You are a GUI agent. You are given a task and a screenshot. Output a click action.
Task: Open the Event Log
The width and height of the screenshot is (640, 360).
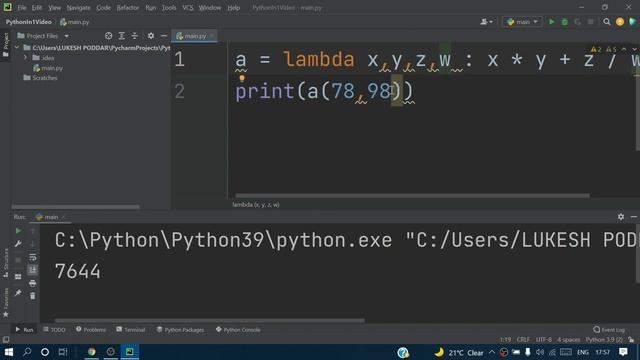point(609,329)
